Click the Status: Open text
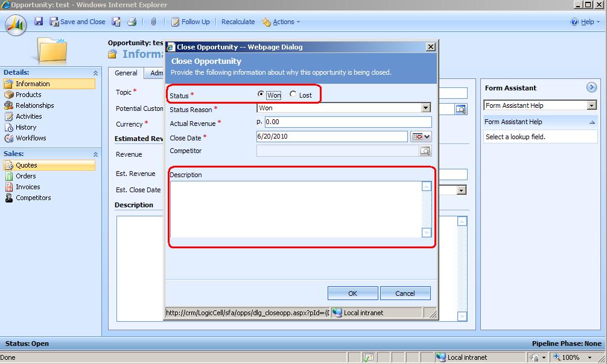The width and height of the screenshot is (607, 364). tap(27, 344)
